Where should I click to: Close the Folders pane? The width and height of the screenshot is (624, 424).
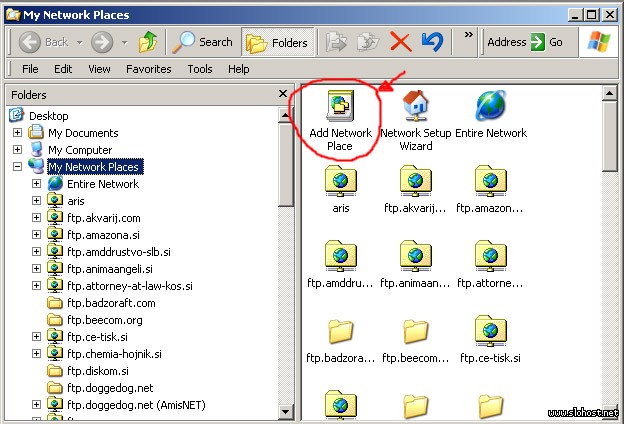(x=283, y=94)
